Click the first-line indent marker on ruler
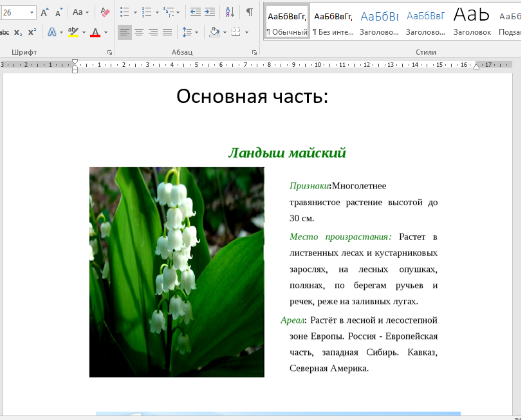527x420 pixels. point(75,62)
